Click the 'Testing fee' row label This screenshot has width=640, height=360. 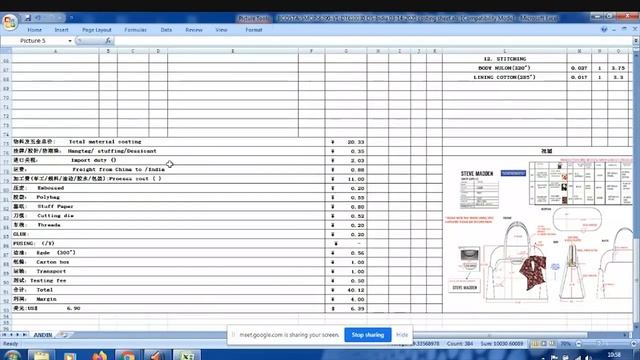[x=48, y=281]
